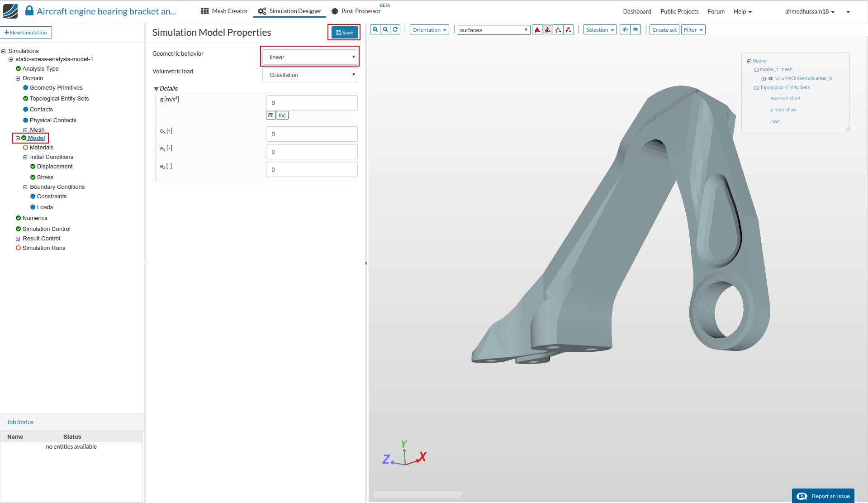The height and width of the screenshot is (503, 868).
Task: Select the wireframe-only render mode icon
Action: pyautogui.click(x=558, y=30)
